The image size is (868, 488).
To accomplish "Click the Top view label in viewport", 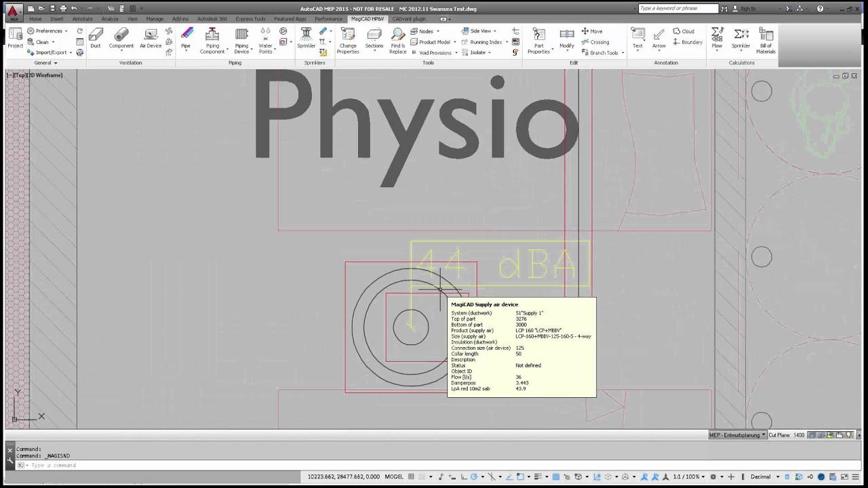I will pyautogui.click(x=20, y=75).
